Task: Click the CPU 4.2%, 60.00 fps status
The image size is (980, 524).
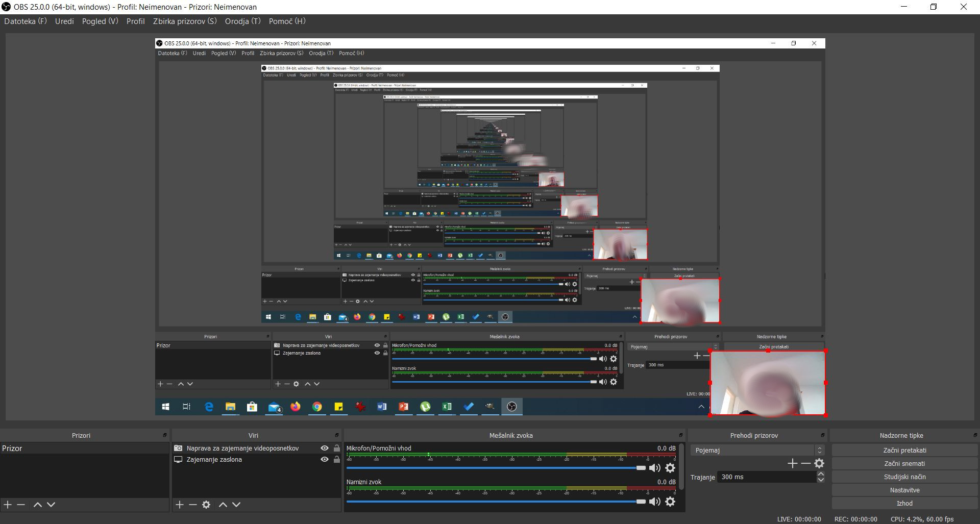Action: pyautogui.click(x=922, y=519)
